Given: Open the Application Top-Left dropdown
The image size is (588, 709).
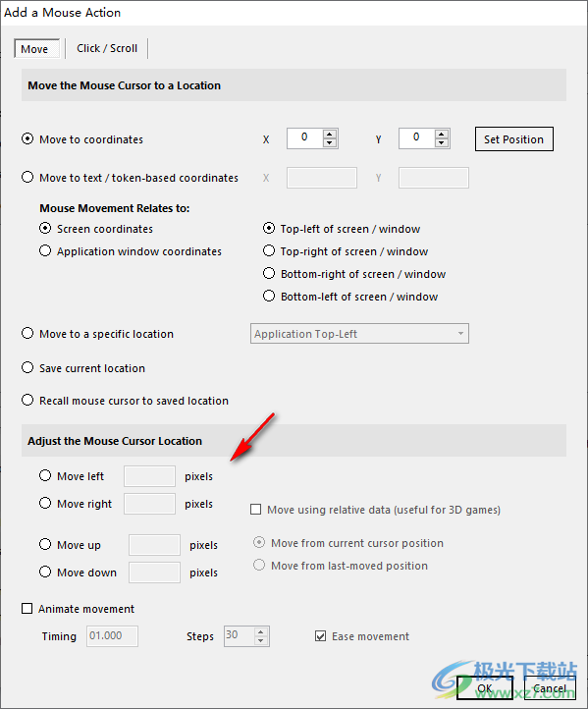Looking at the screenshot, I should pyautogui.click(x=359, y=334).
